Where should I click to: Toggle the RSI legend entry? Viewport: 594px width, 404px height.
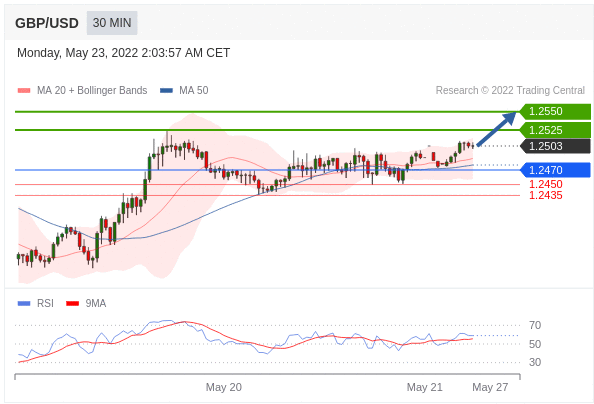click(36, 303)
